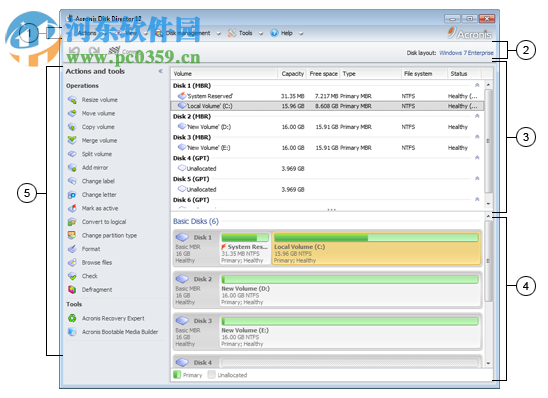Image resolution: width=548 pixels, height=398 pixels.
Task: Select the 'New Volume' (E:) row
Action: click(327, 148)
